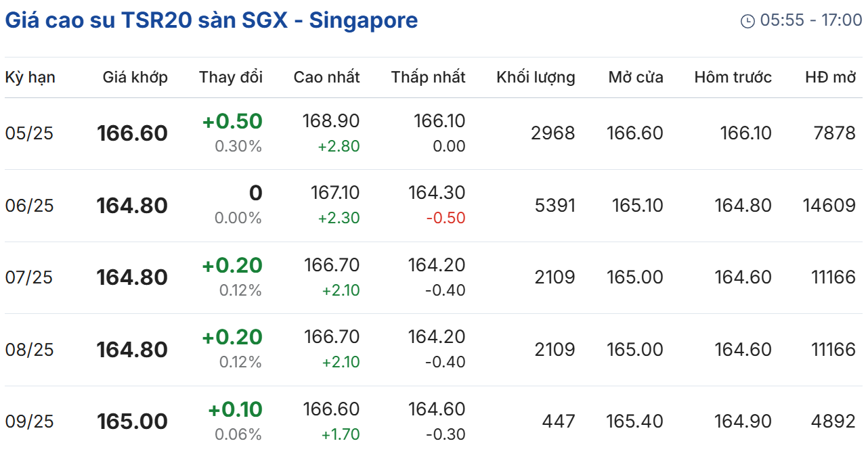868x456 pixels.
Task: Select the Mở cửa column header
Action: click(635, 77)
